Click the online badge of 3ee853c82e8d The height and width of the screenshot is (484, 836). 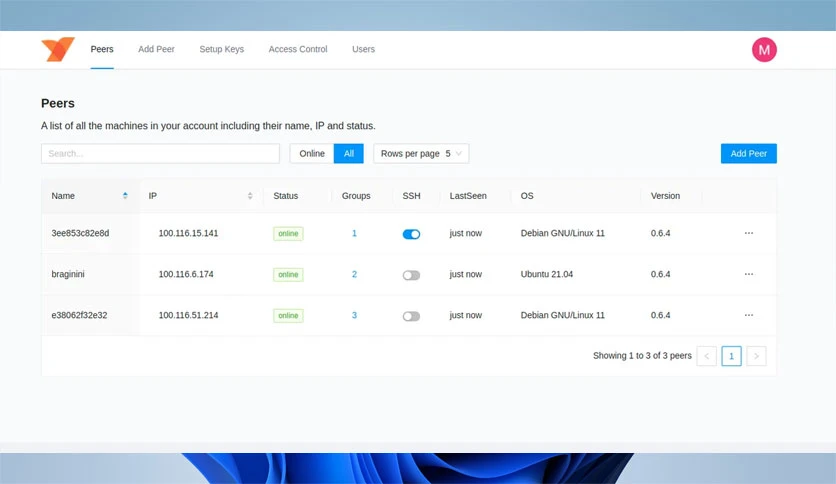[288, 233]
